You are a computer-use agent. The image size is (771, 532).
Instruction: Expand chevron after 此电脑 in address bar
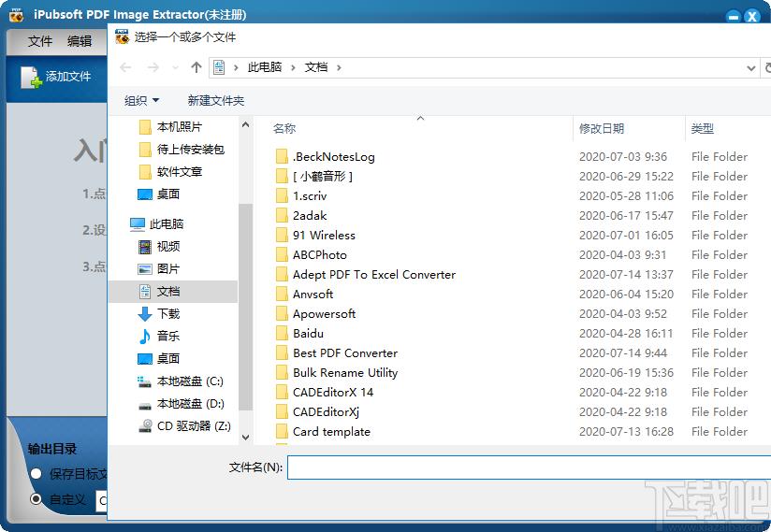(293, 68)
